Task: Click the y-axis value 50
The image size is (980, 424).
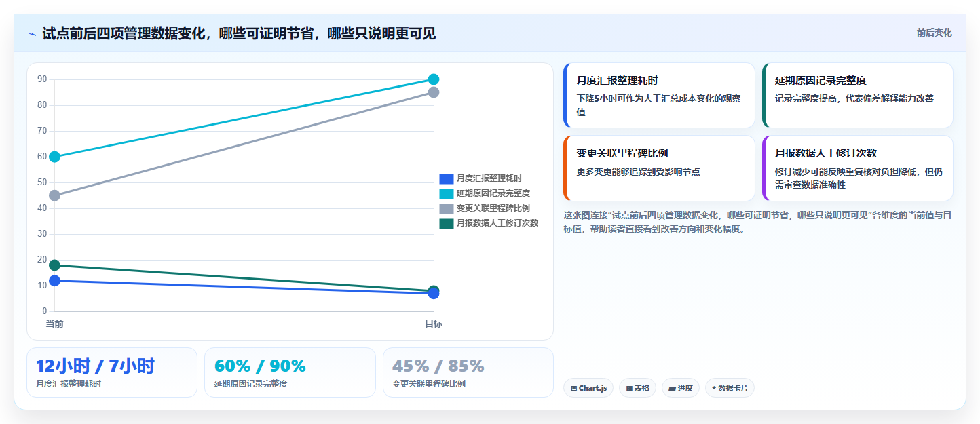Action: pyautogui.click(x=42, y=182)
